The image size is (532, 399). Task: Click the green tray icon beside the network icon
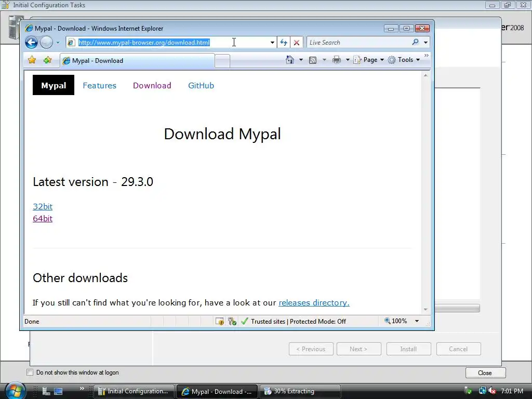468,391
